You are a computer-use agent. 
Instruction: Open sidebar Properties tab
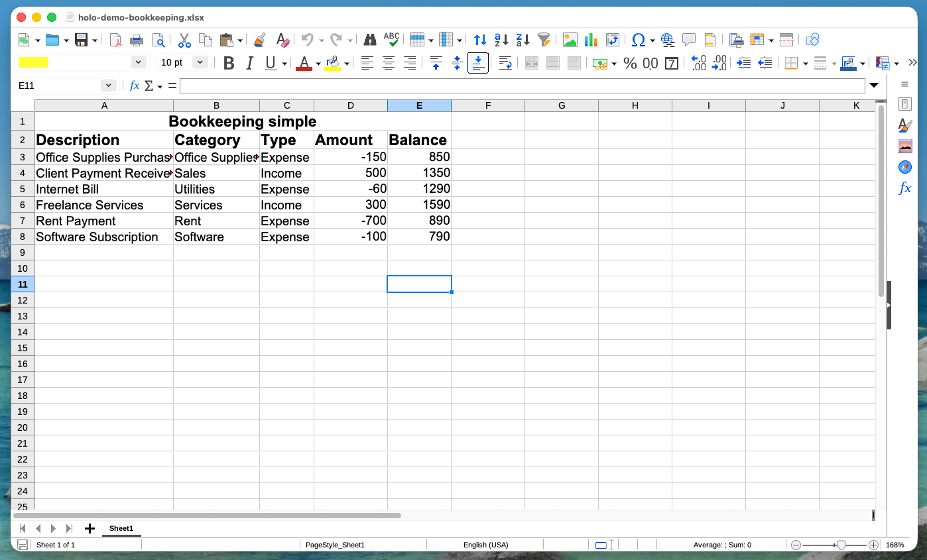tap(905, 104)
